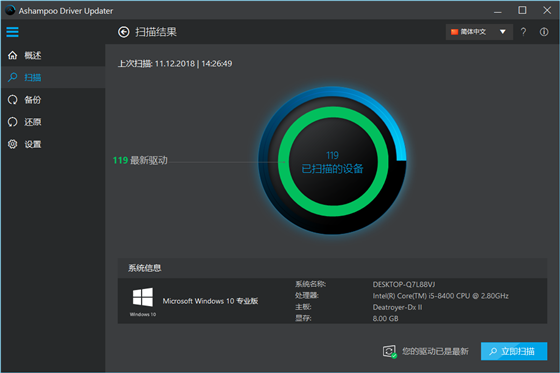The image size is (560, 373).
Task: Click the magnifier icon for 扫描
Action: [x=12, y=77]
